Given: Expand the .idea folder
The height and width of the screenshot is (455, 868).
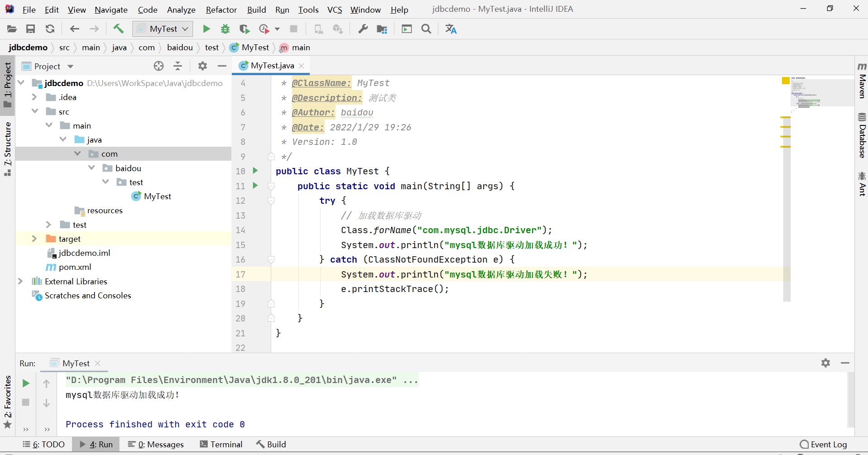Looking at the screenshot, I should click(x=34, y=97).
